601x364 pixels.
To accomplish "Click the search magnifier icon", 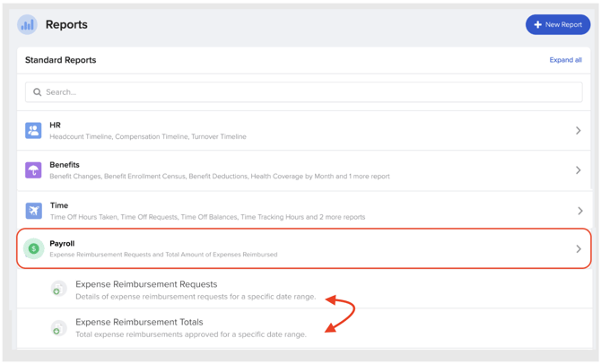I will point(38,92).
